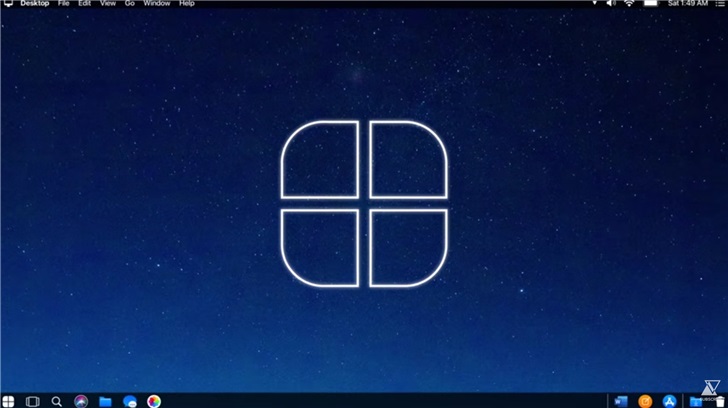Open Microsoft Word in the taskbar
Viewport: 728px width, 408px height.
[x=621, y=402]
